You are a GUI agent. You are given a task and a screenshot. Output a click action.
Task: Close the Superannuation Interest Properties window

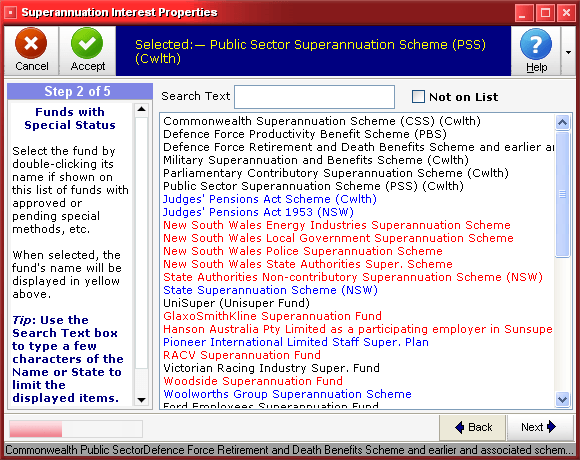tap(566, 13)
